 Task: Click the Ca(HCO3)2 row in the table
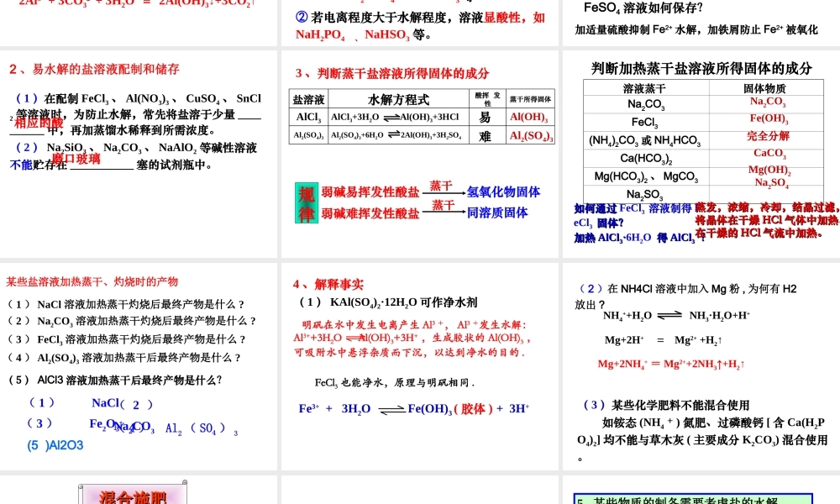[x=646, y=159]
